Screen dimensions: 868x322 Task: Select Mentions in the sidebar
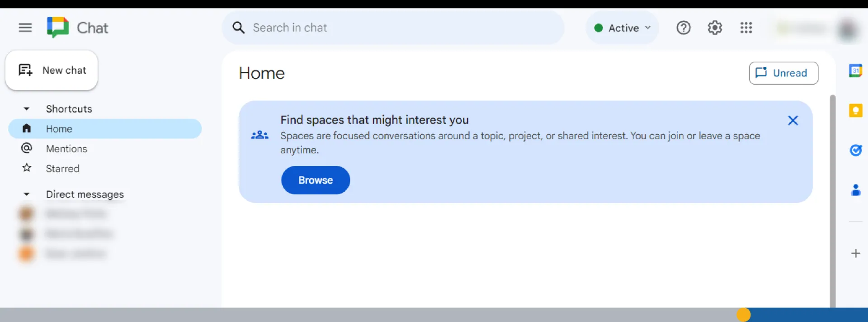coord(66,149)
